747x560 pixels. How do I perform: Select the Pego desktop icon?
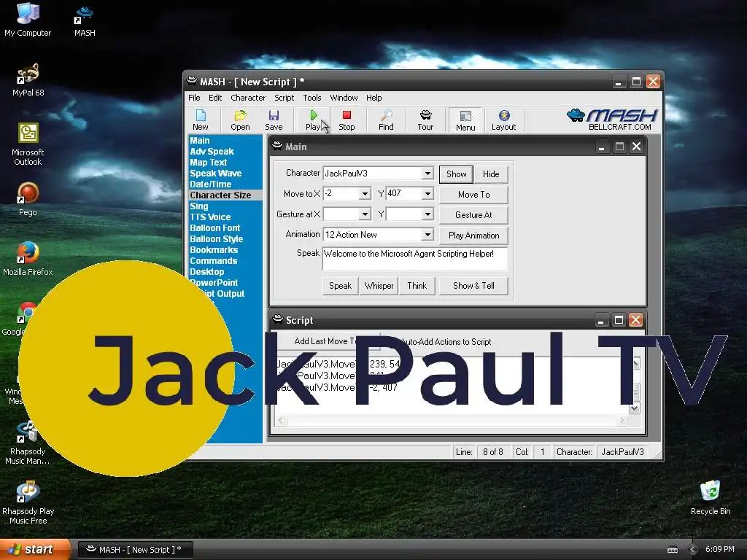[28, 199]
